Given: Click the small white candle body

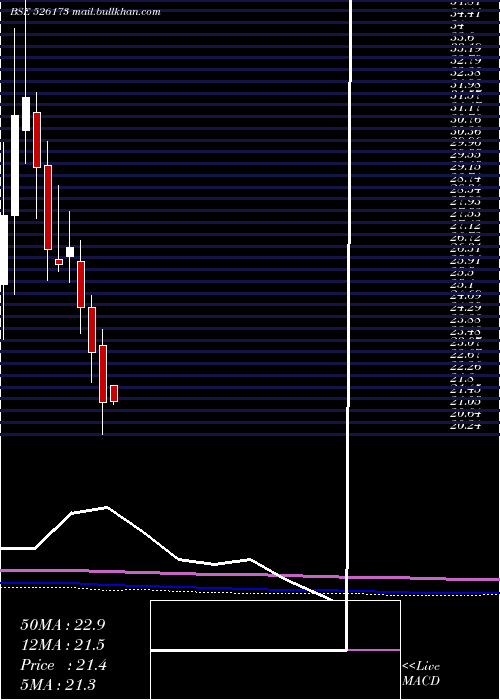Looking at the screenshot, I should [x=70, y=252].
